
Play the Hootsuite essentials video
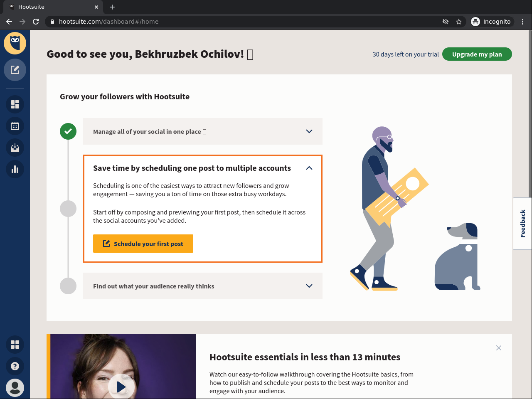point(121,387)
